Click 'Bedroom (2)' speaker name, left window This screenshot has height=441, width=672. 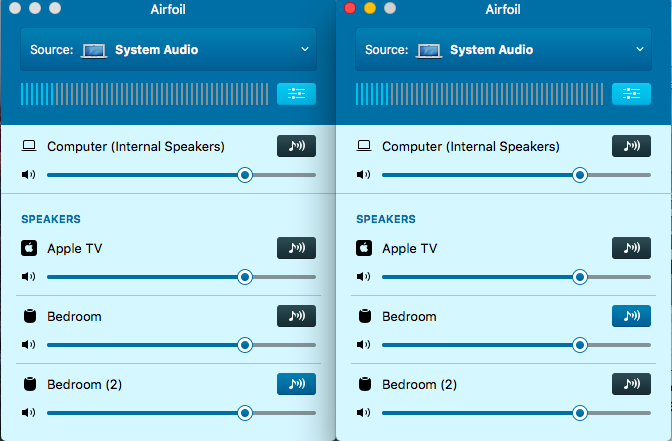tap(84, 384)
